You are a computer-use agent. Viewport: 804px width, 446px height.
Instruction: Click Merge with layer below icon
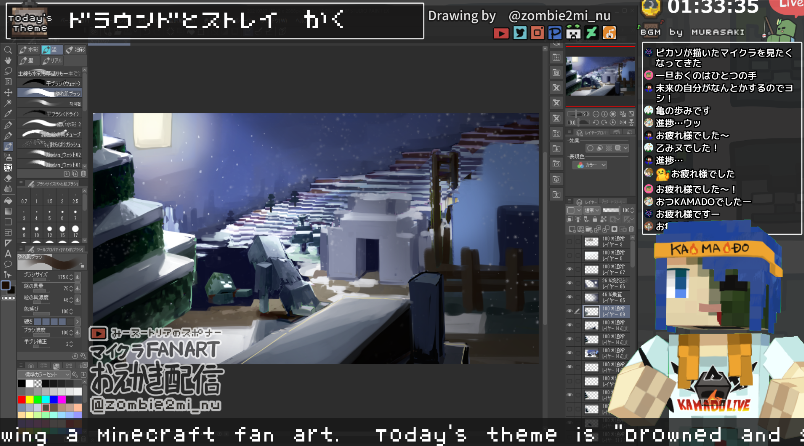point(606,229)
